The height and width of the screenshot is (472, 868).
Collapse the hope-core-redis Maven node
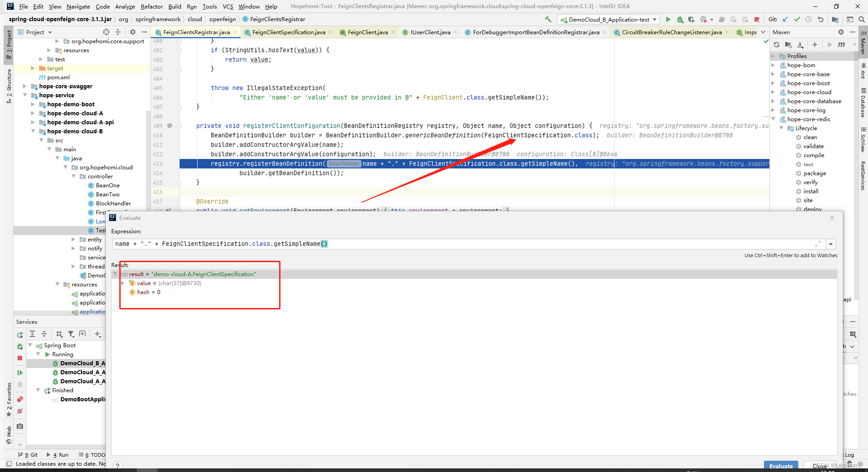773,119
